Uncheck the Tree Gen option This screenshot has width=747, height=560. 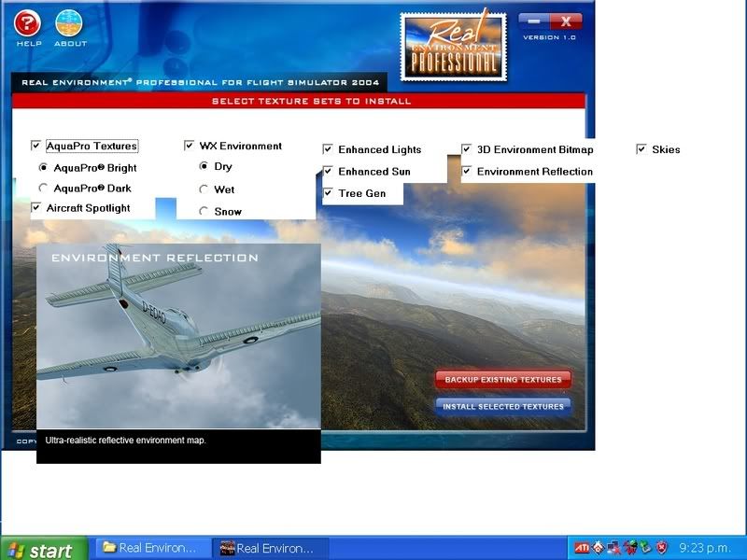pyautogui.click(x=328, y=193)
